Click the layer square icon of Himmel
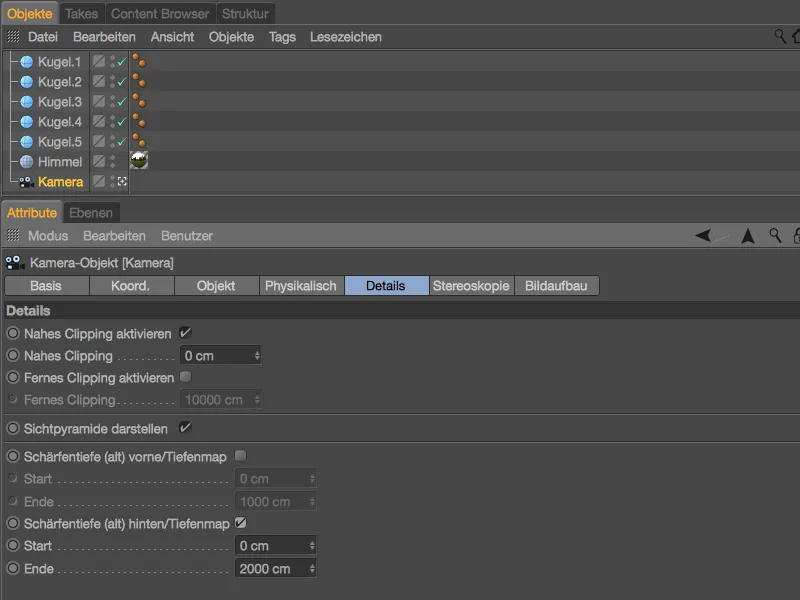Image resolution: width=800 pixels, height=600 pixels. click(99, 161)
